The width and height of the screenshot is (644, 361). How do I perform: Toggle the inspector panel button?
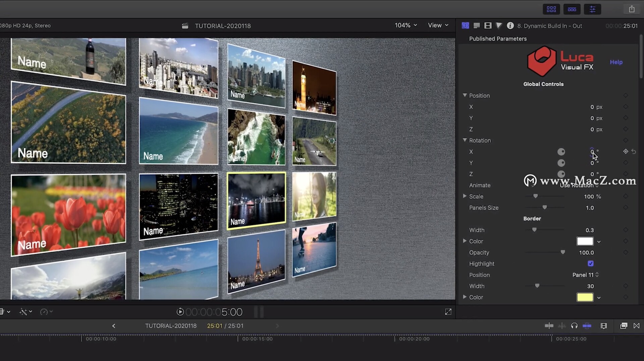tap(592, 9)
